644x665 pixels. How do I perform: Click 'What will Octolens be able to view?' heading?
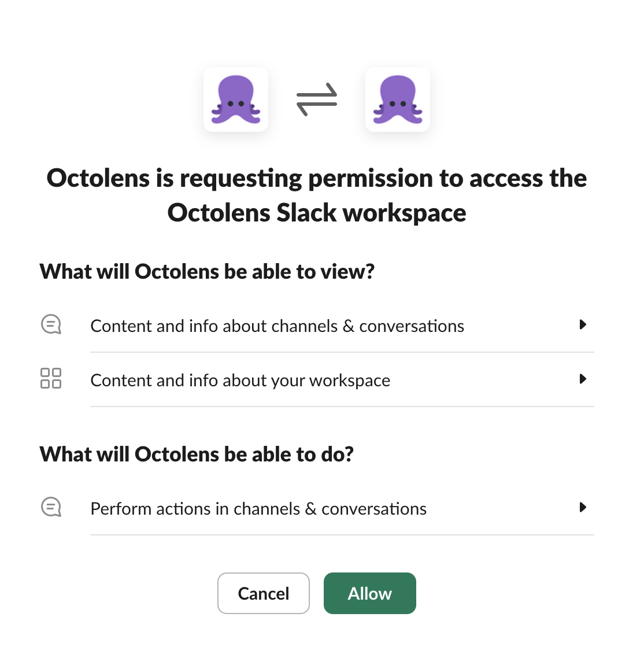tap(207, 271)
